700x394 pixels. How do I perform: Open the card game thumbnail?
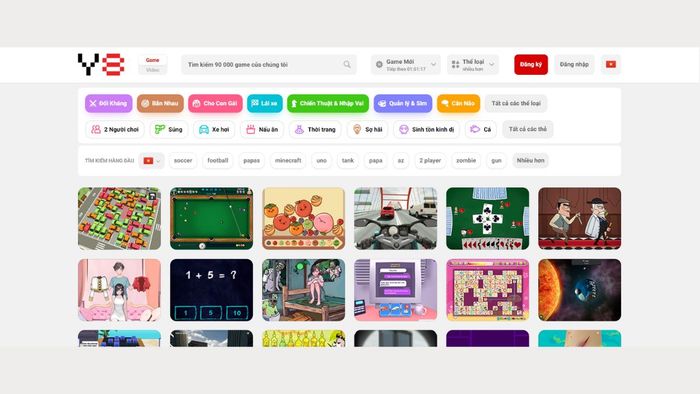(488, 219)
